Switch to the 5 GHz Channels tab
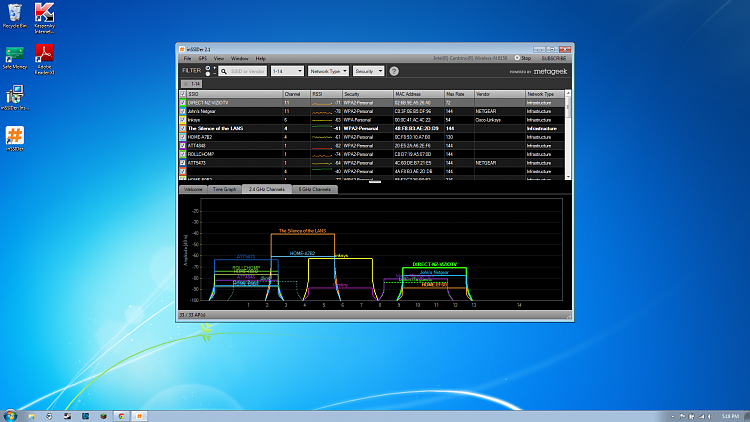 point(315,189)
